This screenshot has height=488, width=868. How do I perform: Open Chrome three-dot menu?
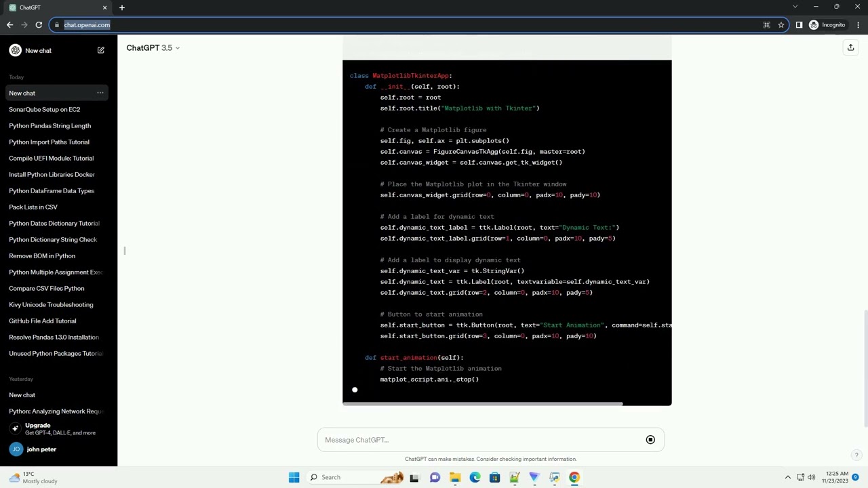859,25
